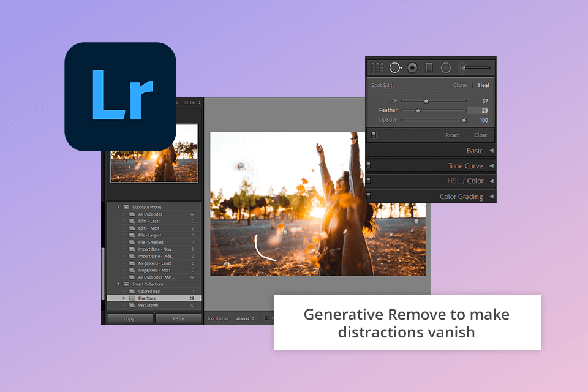Click the icon beside Import Date - New
Viewport: 588px width, 392px height.
132,249
